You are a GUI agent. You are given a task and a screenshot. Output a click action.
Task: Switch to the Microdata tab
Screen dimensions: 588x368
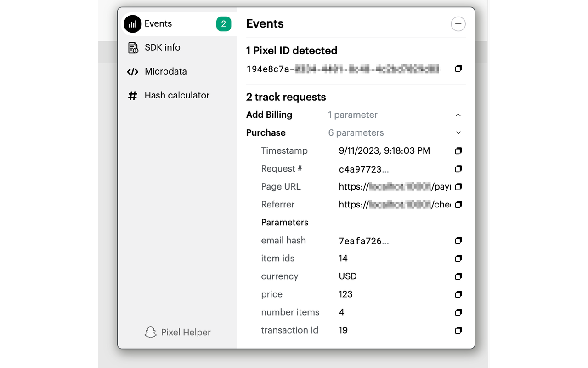[x=165, y=71]
